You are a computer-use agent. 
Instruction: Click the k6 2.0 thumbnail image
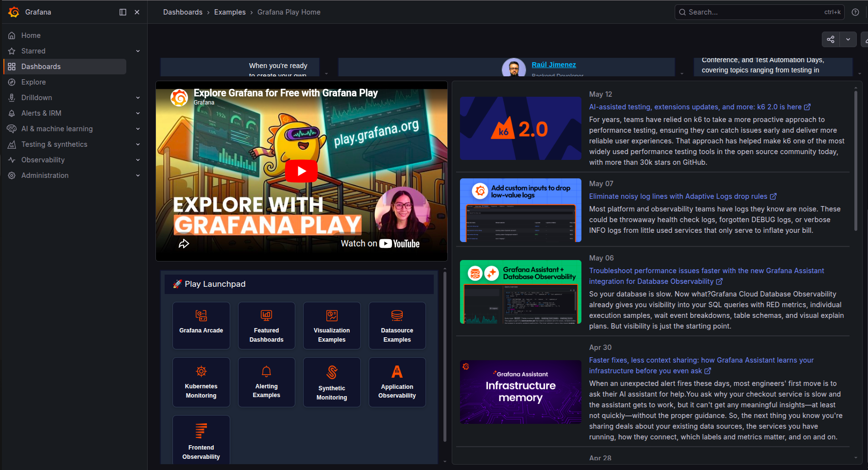tap(521, 128)
